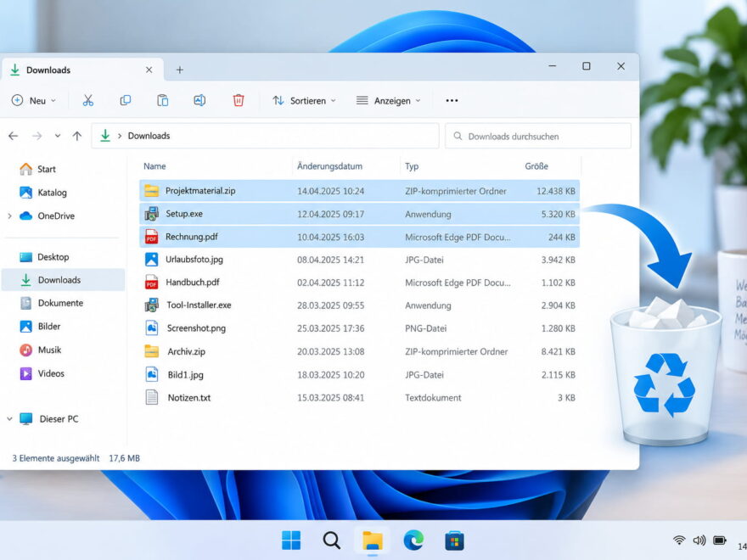Open the Neu dropdown button

(x=34, y=100)
